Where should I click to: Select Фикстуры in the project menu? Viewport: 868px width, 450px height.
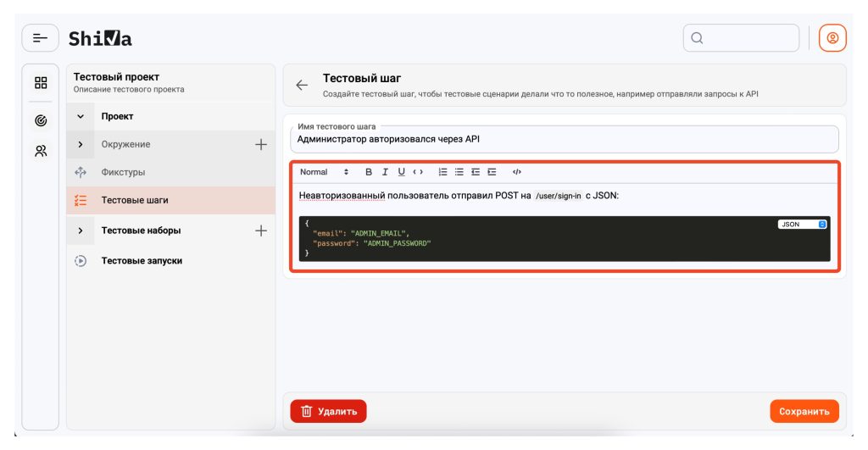(x=123, y=172)
